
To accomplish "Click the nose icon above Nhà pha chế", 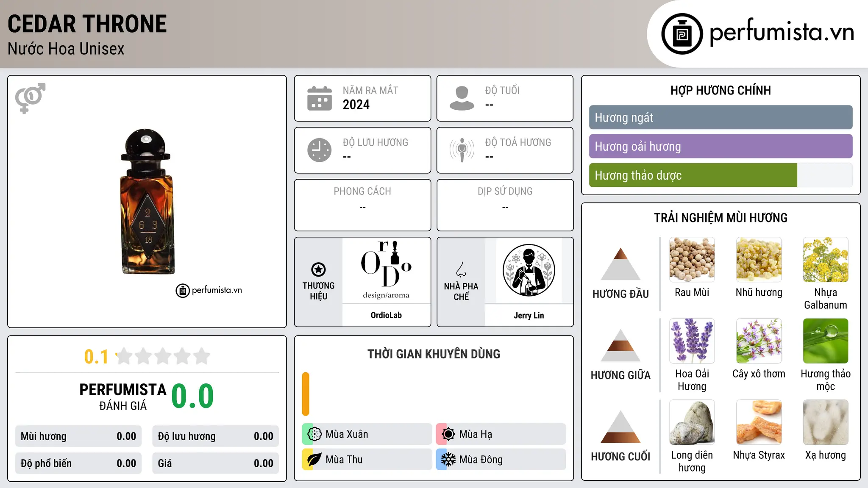I will pos(461,269).
